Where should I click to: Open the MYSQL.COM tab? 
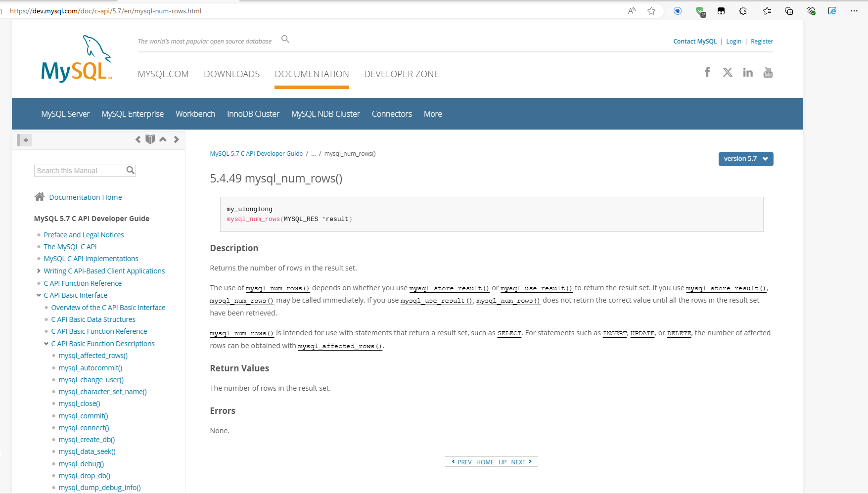coord(163,74)
